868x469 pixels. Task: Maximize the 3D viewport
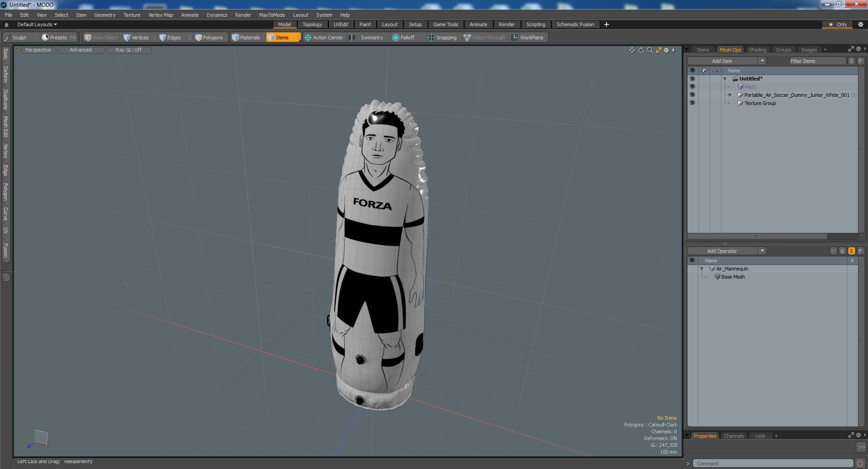click(659, 50)
